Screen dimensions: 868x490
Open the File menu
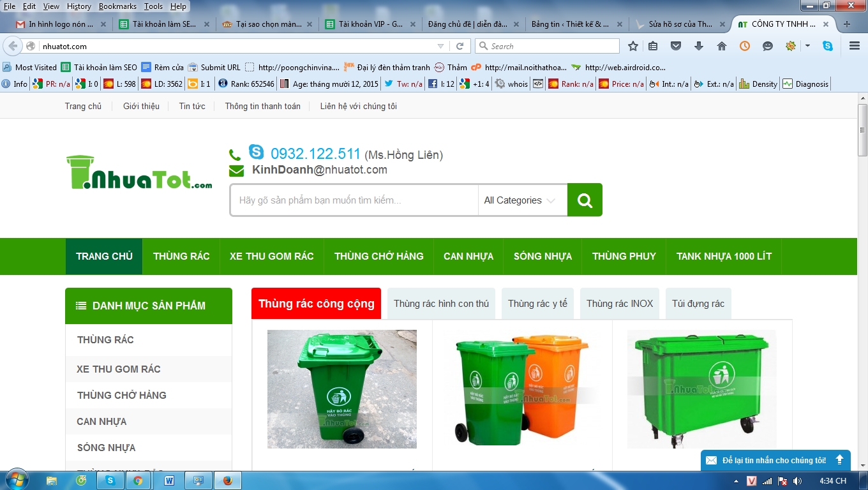coord(10,6)
